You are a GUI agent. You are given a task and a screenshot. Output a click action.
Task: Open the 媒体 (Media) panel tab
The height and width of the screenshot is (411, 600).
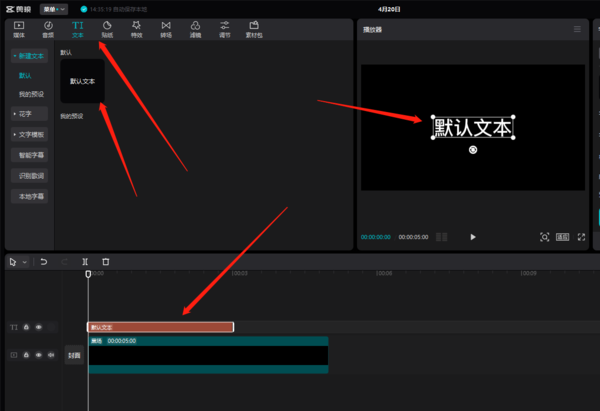point(18,29)
